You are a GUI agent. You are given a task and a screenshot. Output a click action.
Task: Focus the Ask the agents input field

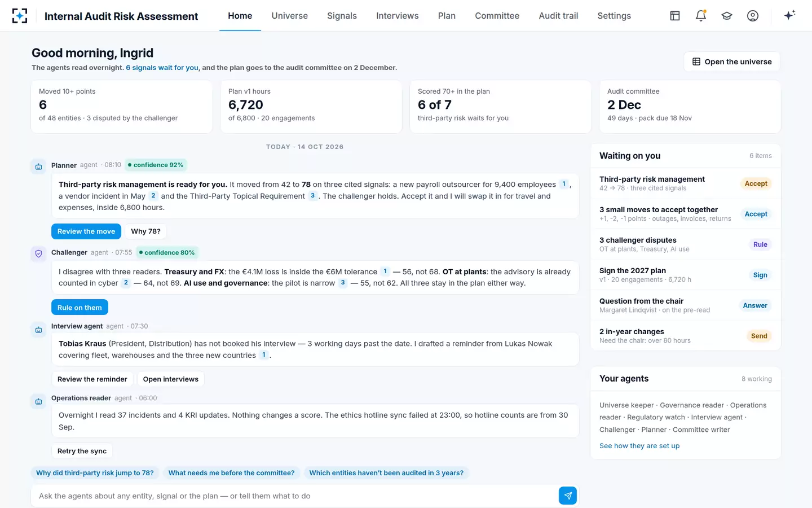294,496
